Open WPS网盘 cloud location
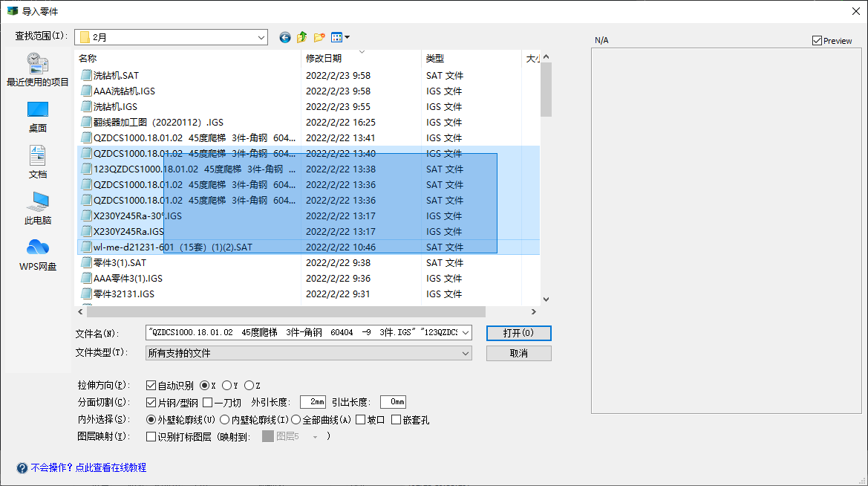The image size is (868, 486). 38,255
